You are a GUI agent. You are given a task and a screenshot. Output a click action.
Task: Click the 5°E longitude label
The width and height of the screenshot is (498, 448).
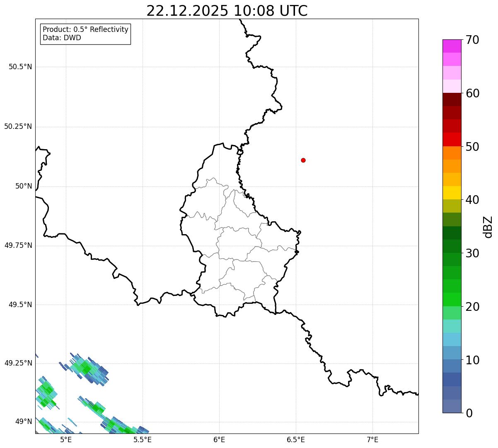(x=66, y=439)
